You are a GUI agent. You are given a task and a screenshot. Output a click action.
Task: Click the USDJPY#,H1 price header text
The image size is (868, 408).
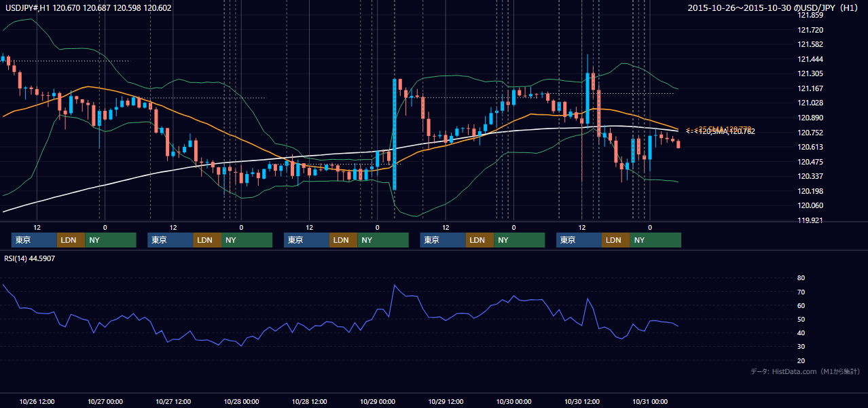[88, 8]
